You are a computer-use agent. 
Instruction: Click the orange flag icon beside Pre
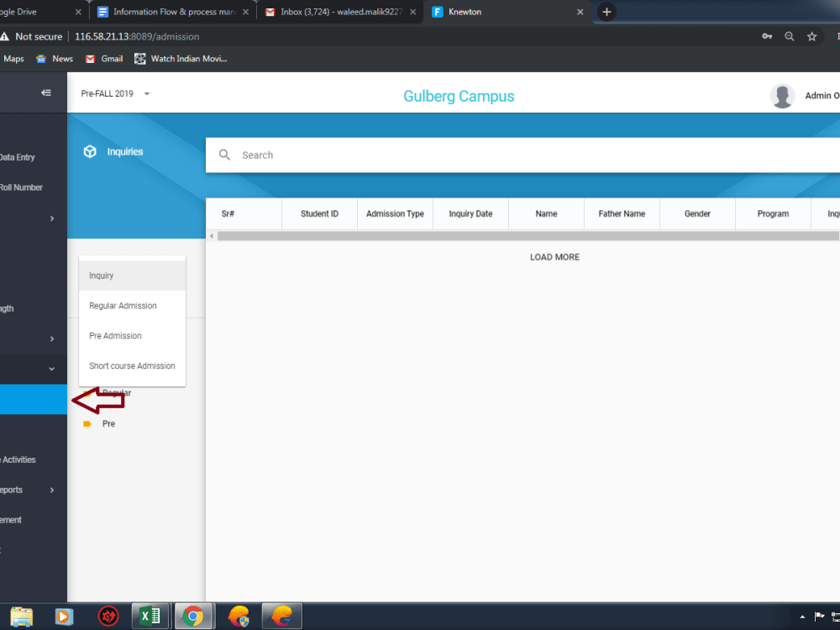88,423
